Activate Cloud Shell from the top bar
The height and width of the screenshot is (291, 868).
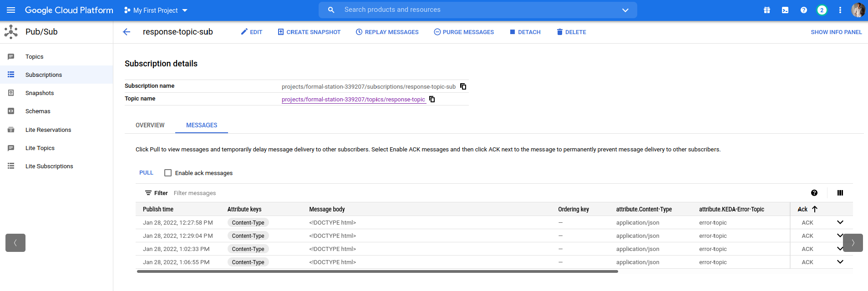click(x=785, y=10)
